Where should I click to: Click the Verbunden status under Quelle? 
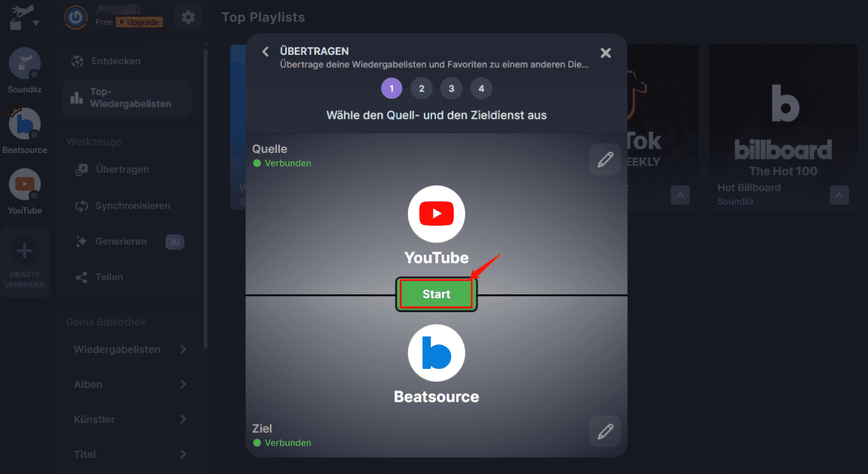point(282,163)
